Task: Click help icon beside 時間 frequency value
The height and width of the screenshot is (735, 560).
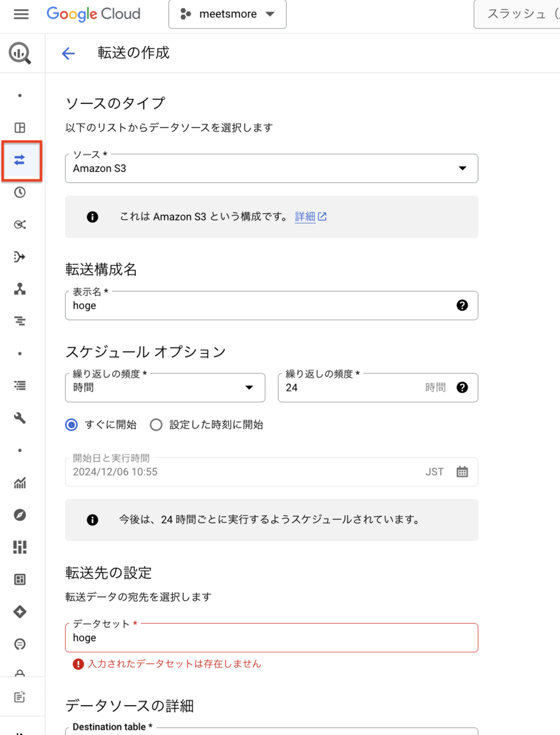Action: tap(463, 387)
